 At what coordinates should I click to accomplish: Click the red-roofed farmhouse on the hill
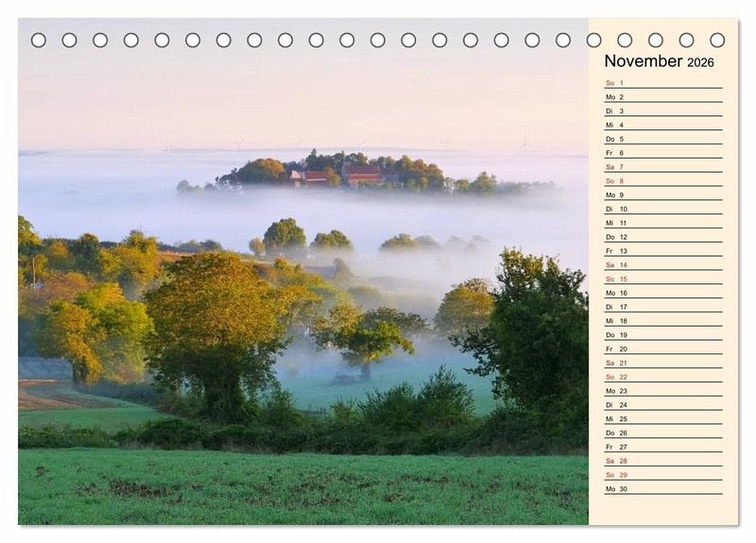361,175
